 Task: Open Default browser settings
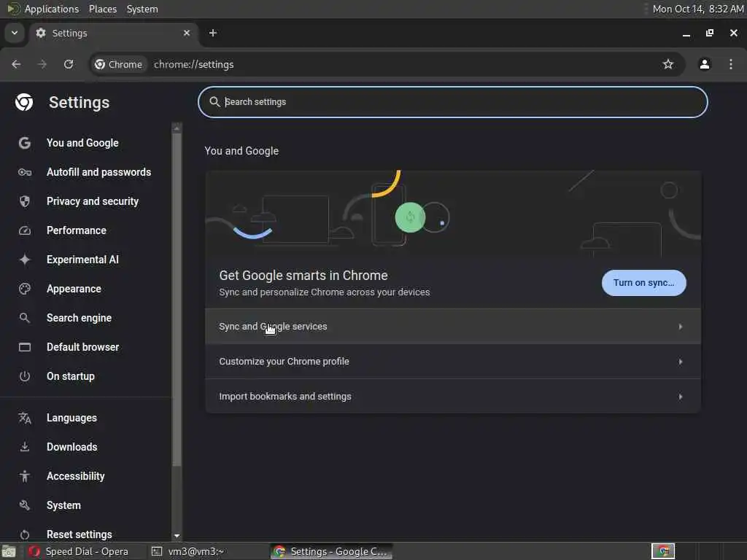click(82, 347)
